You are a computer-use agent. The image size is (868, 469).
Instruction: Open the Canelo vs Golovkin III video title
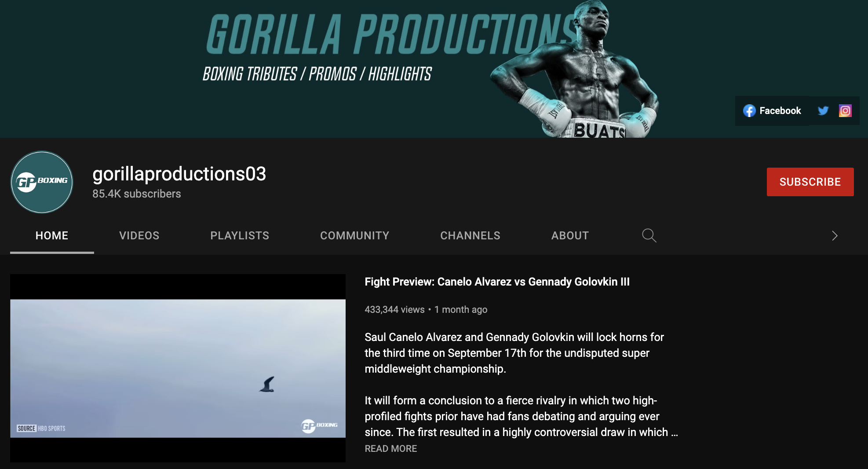497,282
